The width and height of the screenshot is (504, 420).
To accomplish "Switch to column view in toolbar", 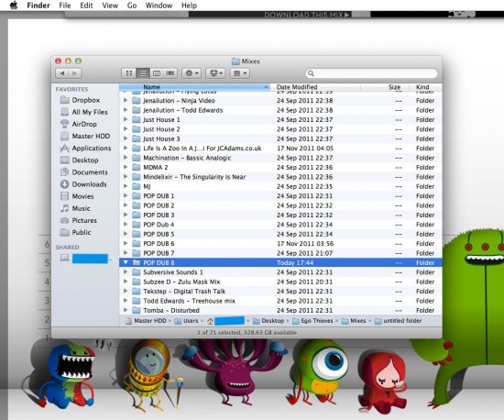I will pos(157,73).
